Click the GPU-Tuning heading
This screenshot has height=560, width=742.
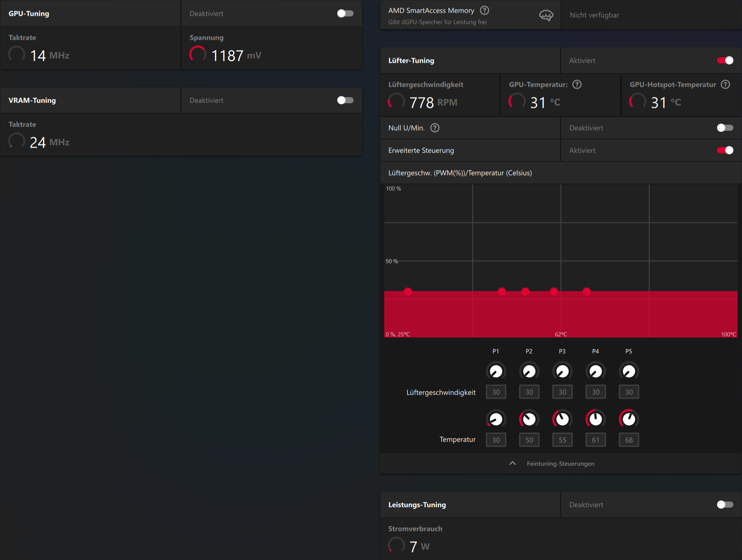29,13
